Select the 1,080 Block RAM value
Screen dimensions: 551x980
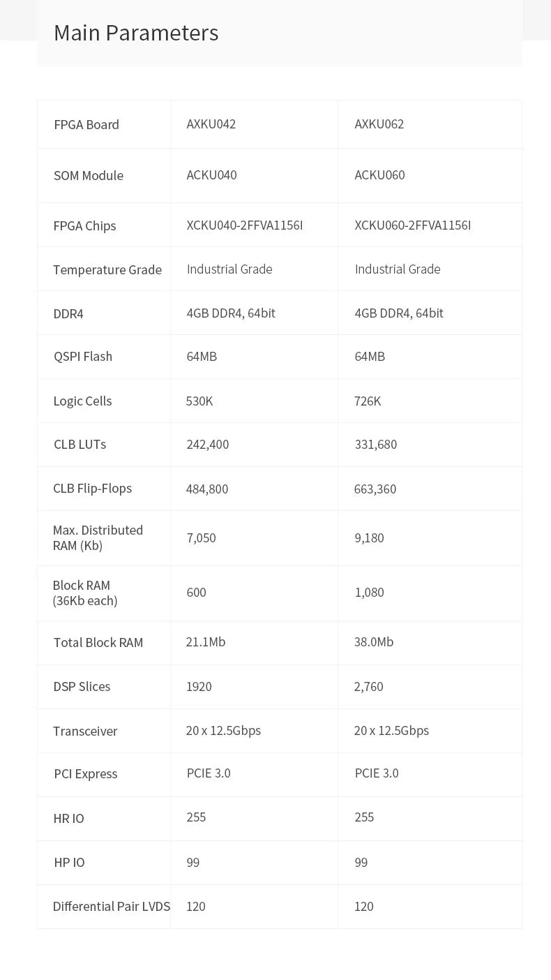point(370,592)
